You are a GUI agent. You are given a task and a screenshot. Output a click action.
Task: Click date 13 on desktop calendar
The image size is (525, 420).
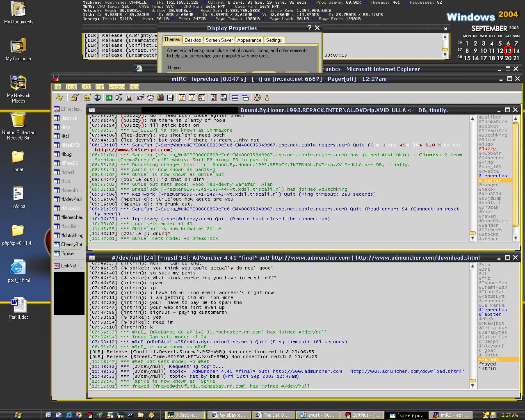(508, 51)
